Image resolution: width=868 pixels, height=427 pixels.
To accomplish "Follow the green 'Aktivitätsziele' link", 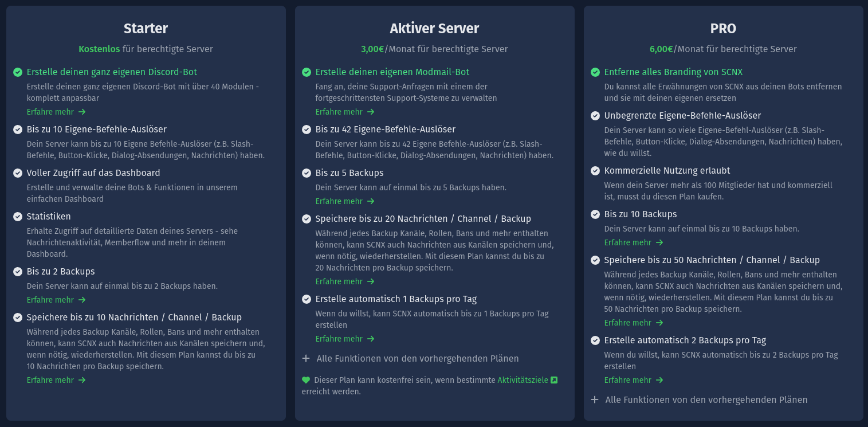I will click(523, 380).
